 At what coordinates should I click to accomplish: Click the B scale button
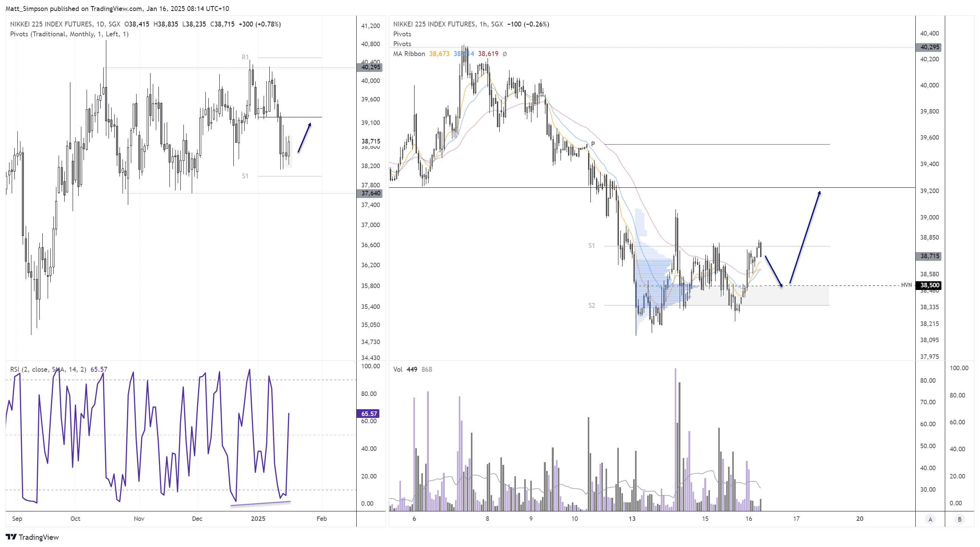click(960, 519)
